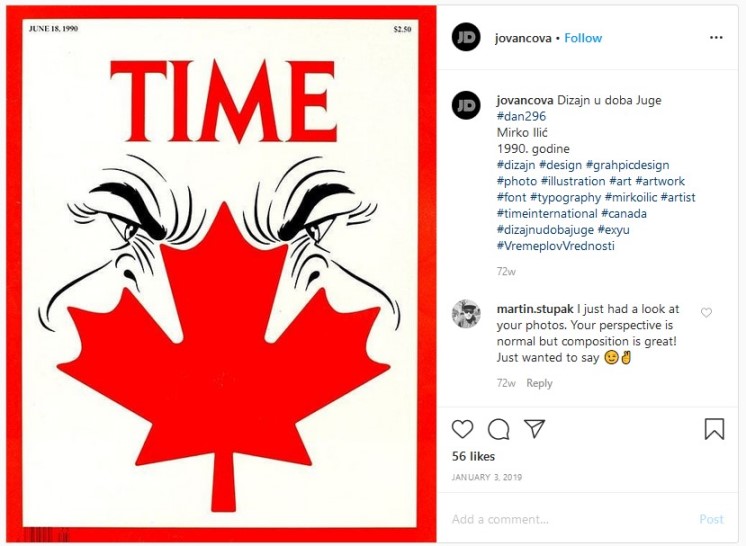Like martin.stupak's comment with small heart
The height and width of the screenshot is (546, 746).
707,312
